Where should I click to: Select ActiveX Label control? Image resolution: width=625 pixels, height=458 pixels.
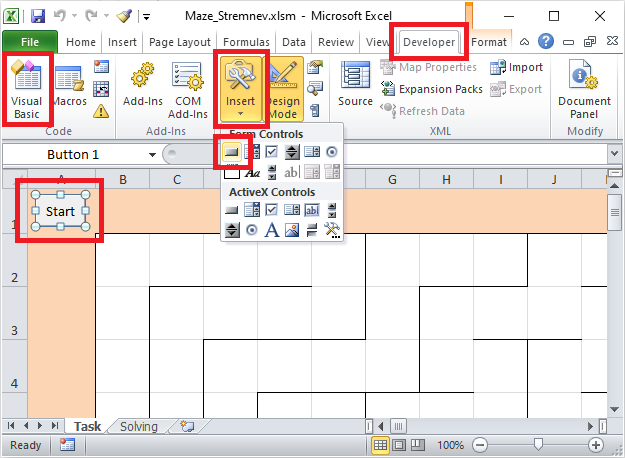[272, 230]
